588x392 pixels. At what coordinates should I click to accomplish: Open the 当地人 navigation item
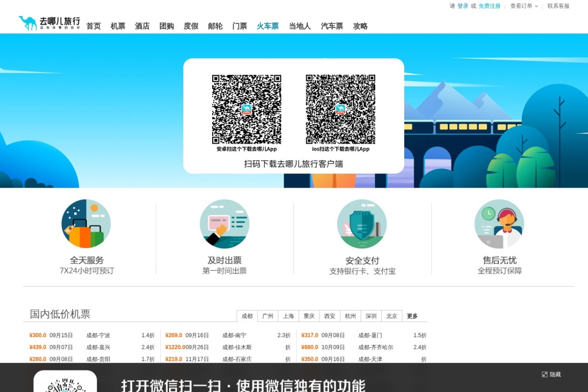(300, 26)
